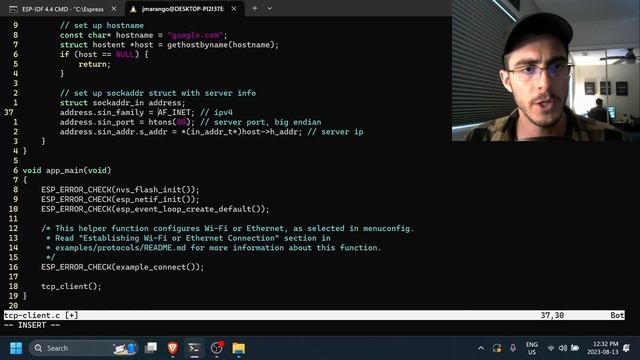
Task: Switch to the ESP-IDF 4.4 CMD tab
Action: coord(63,9)
